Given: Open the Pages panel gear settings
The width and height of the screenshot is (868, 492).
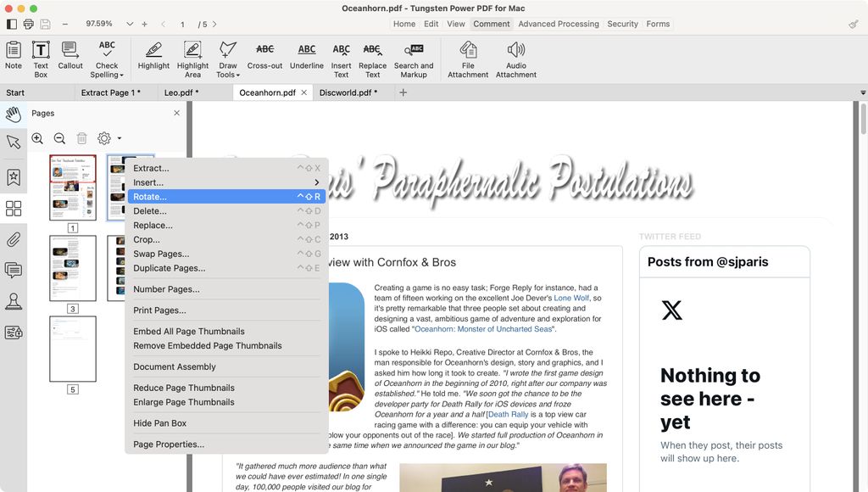Looking at the screenshot, I should [x=103, y=138].
